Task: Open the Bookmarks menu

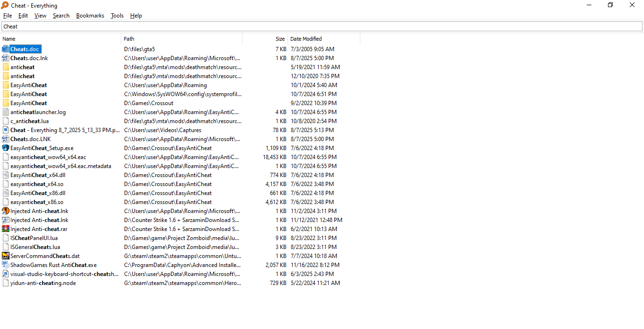Action: (90, 16)
